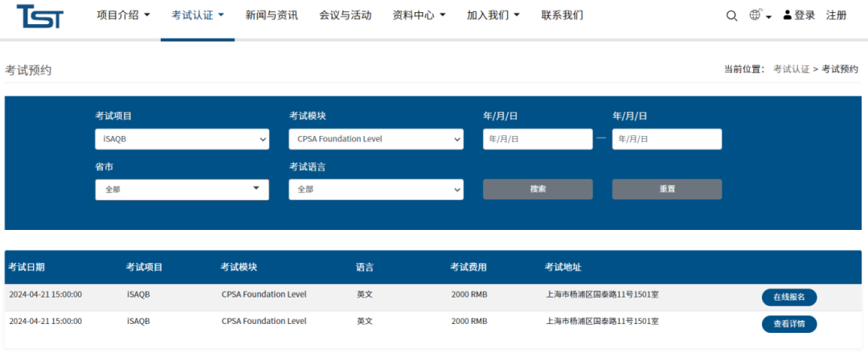This screenshot has height=357, width=868.
Task: Click the 语言 column header
Action: tap(365, 267)
